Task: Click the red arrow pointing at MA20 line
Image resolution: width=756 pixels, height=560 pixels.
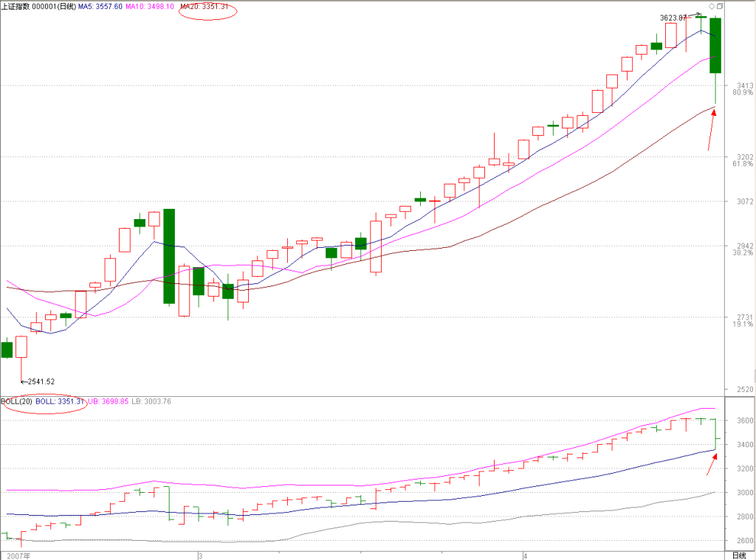Action: (x=711, y=130)
